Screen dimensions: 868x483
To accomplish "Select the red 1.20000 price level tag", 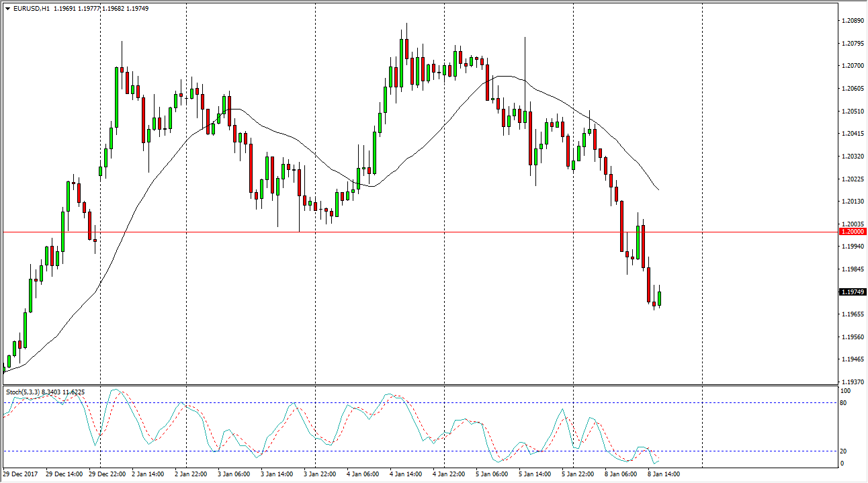I will [853, 232].
